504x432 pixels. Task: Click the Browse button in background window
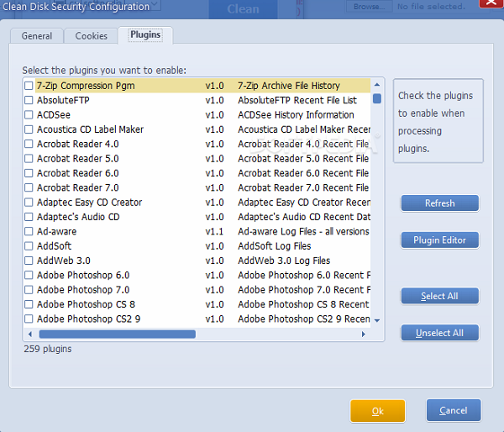tap(369, 7)
